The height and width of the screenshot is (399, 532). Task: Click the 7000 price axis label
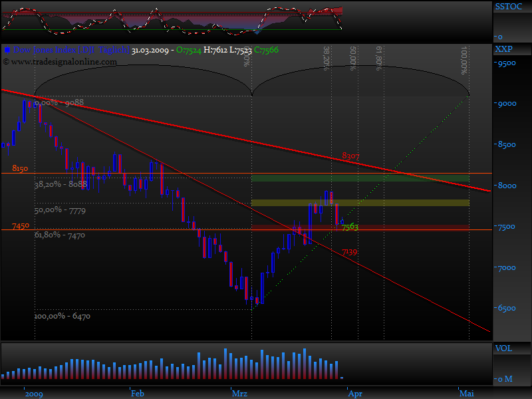coord(507,268)
